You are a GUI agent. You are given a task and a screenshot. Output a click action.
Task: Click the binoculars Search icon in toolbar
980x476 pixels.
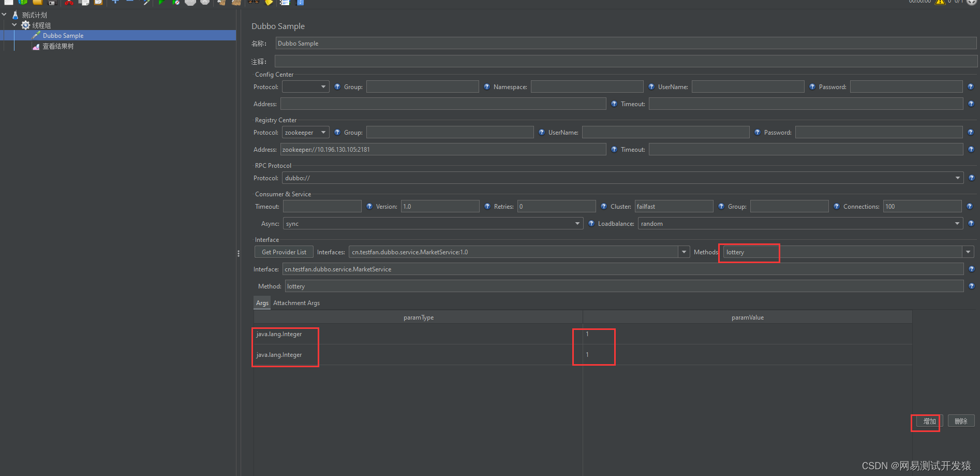253,2
